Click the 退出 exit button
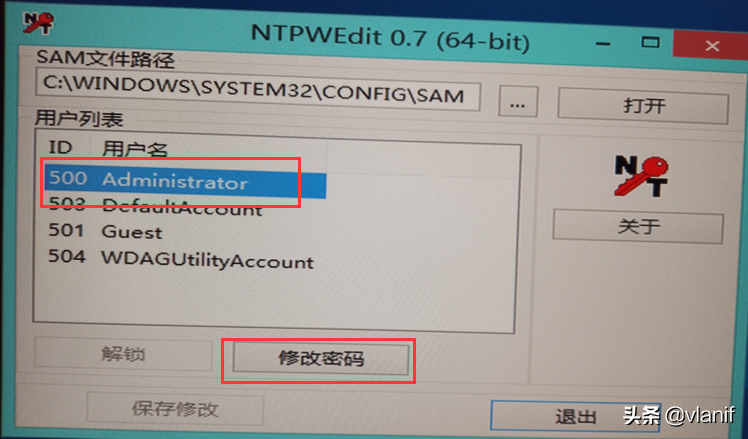Image resolution: width=748 pixels, height=439 pixels. tap(575, 416)
